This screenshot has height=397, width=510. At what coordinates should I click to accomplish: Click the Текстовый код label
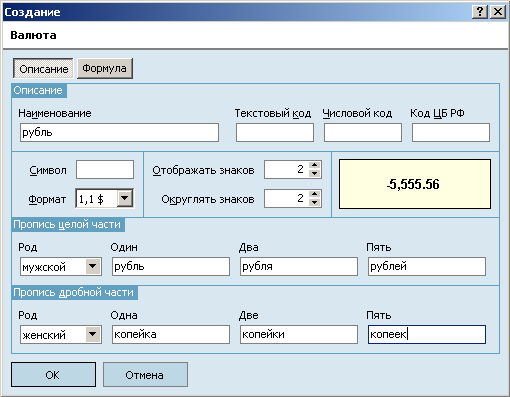273,113
